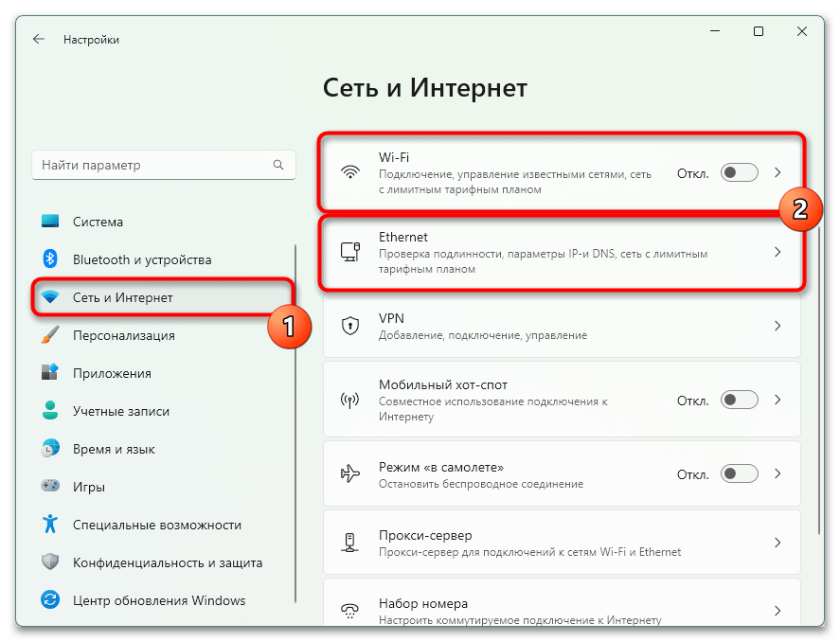Screen dimensions: 840x642
Task: Click "Остановить беспроводное соединение" description
Action: [x=480, y=484]
